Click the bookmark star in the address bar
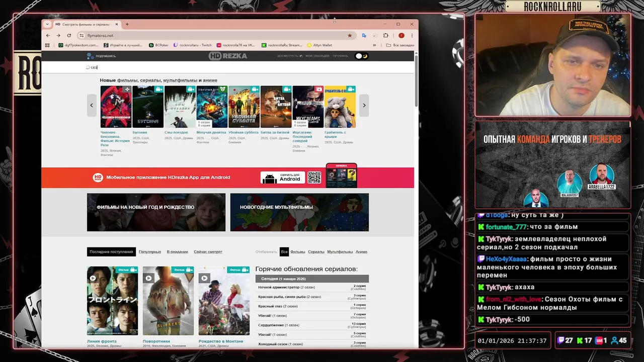Image resolution: width=644 pixels, height=362 pixels. pyautogui.click(x=350, y=35)
